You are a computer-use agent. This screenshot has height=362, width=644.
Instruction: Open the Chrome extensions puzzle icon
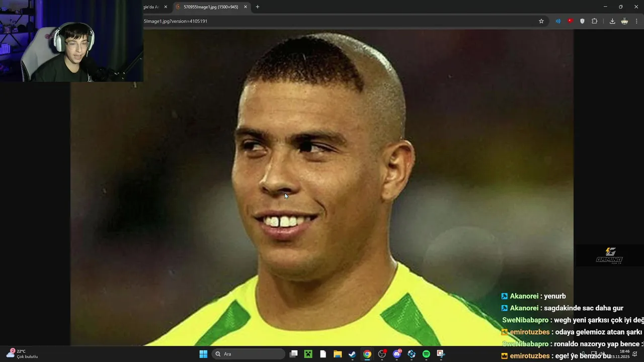(x=594, y=21)
